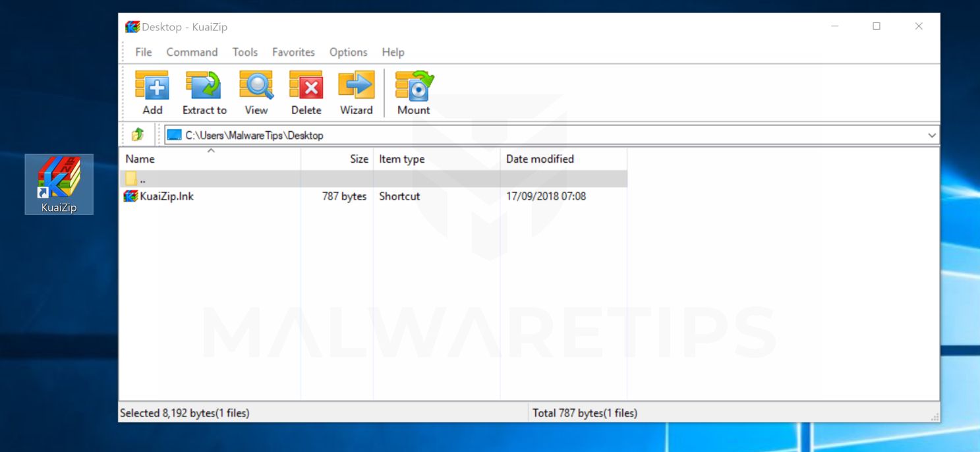This screenshot has width=980, height=452.
Task: Open the Options menu
Action: [x=348, y=52]
